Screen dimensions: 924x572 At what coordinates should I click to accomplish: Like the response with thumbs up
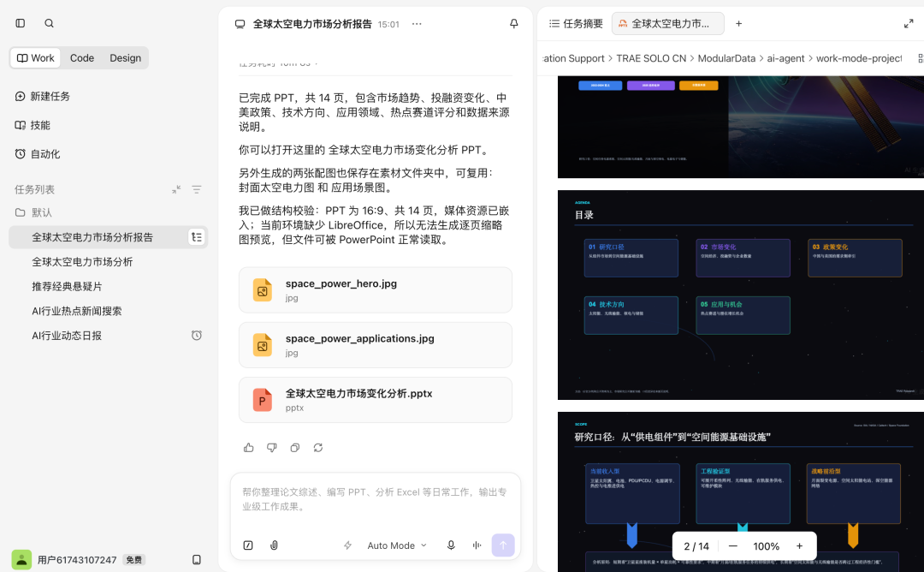(249, 448)
